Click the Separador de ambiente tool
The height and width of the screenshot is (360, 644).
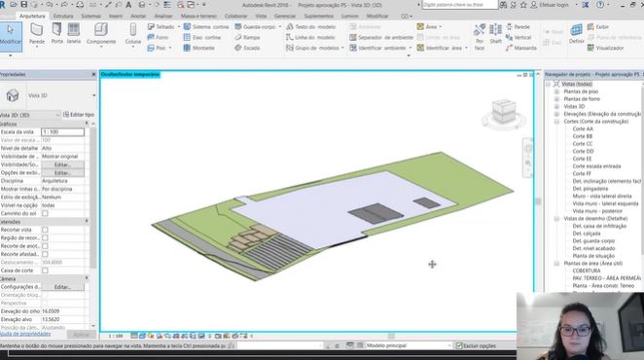[381, 37]
